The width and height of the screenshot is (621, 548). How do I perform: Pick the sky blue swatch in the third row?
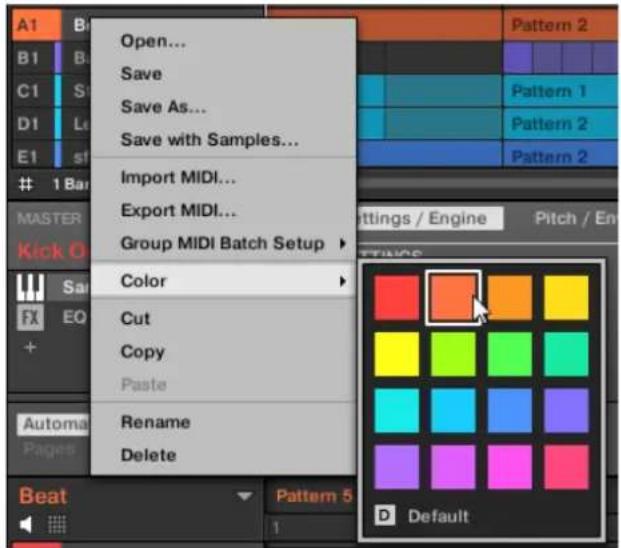click(453, 411)
